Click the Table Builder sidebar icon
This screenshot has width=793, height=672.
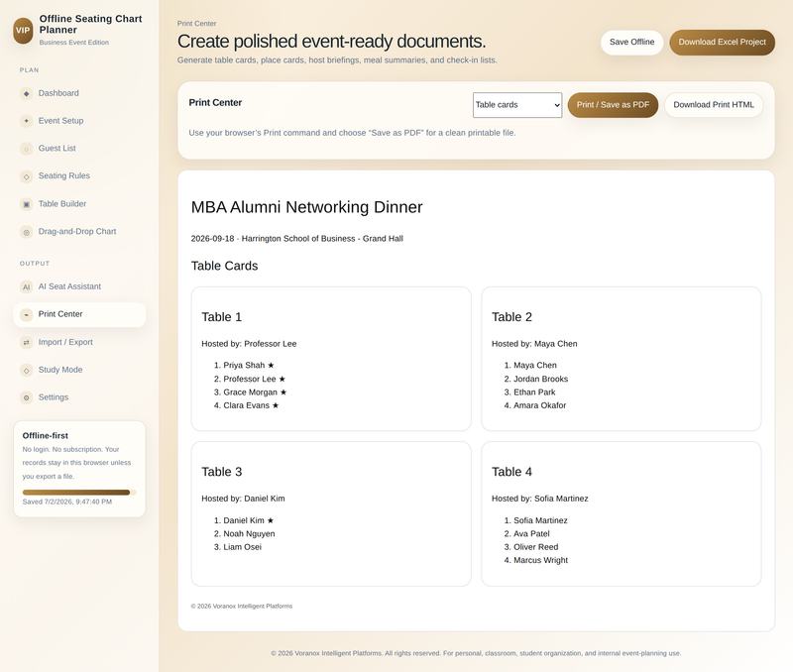pos(27,204)
